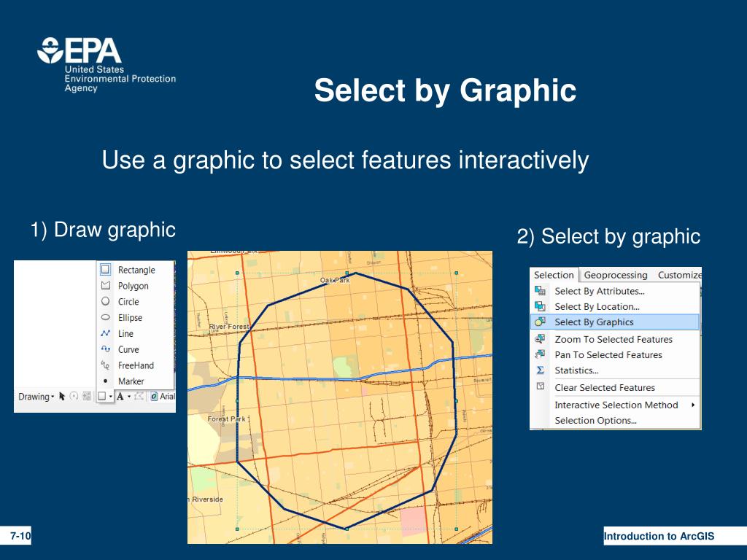Open the Drawing dropdown menu
The width and height of the screenshot is (747, 560).
click(36, 397)
